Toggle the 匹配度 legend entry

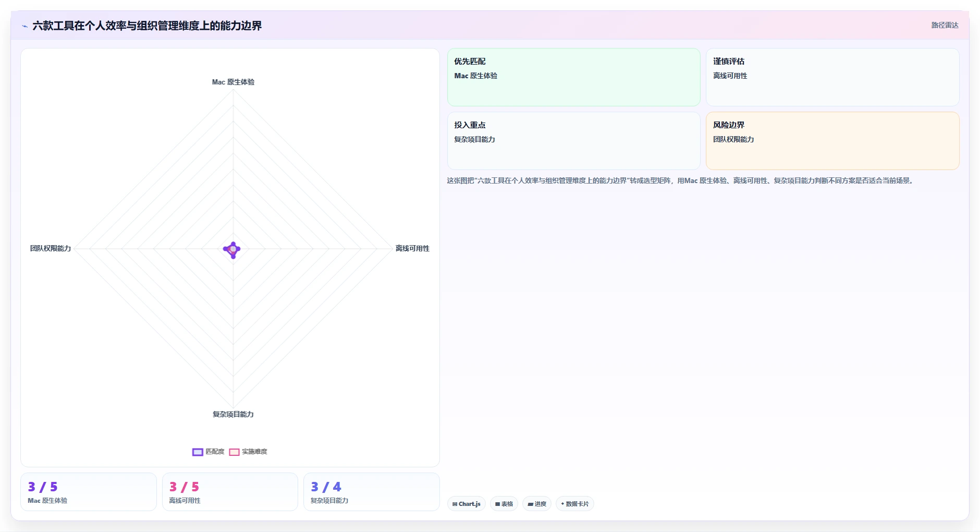[209, 452]
